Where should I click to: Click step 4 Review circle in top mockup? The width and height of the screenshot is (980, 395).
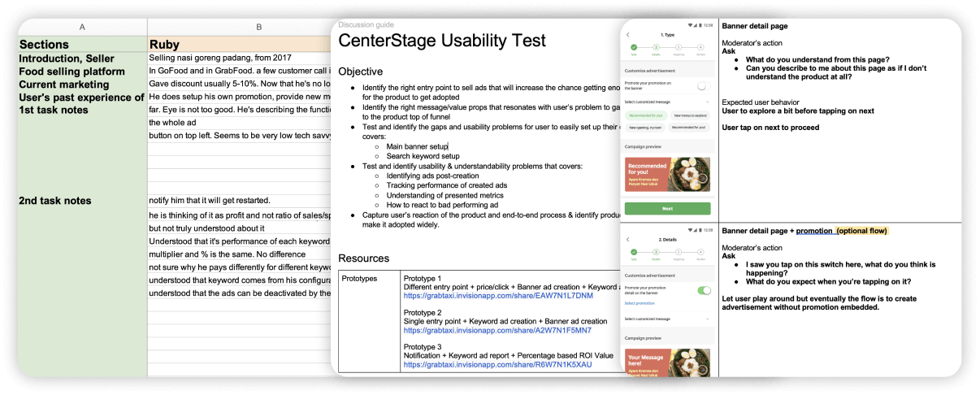click(x=699, y=48)
